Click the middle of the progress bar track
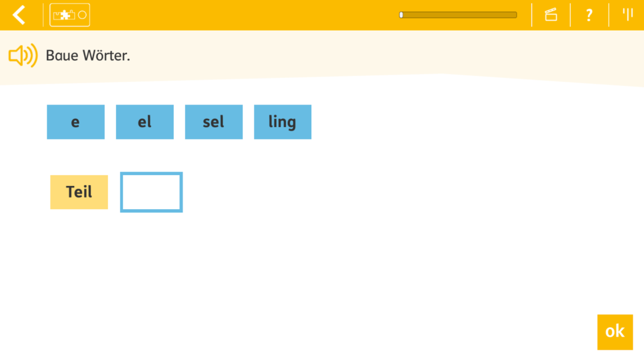The width and height of the screenshot is (644, 361). pyautogui.click(x=458, y=15)
